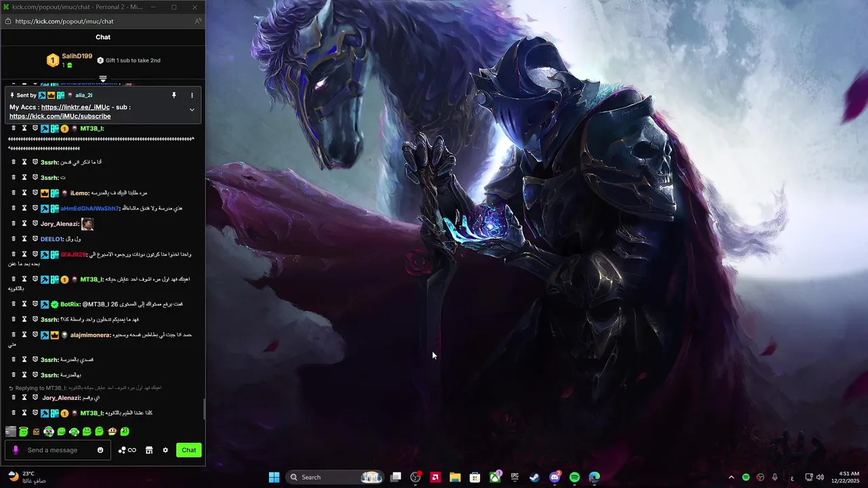
Task: Insert the orange envelope quick emote
Action: (x=36, y=431)
